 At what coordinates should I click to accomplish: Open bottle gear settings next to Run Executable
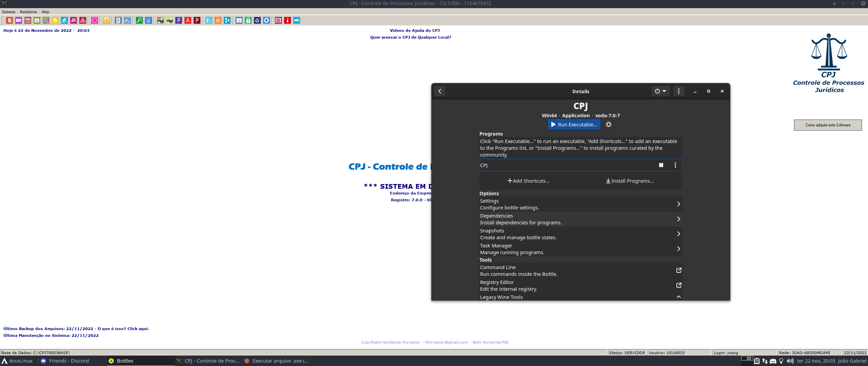tap(609, 124)
